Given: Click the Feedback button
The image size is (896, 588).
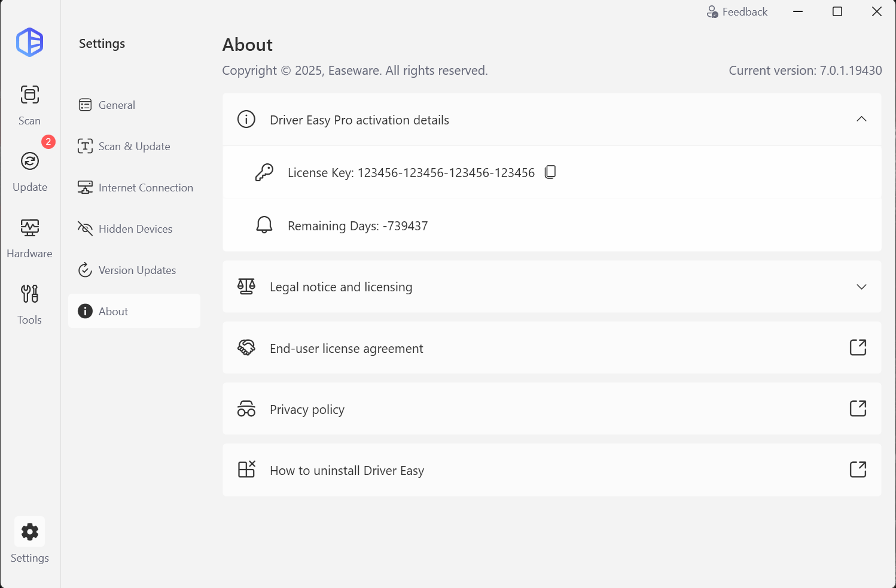Looking at the screenshot, I should (737, 12).
